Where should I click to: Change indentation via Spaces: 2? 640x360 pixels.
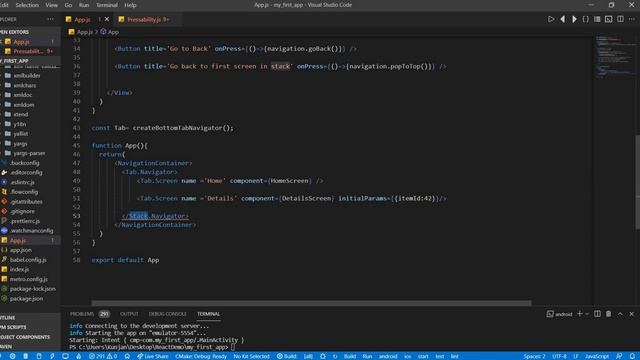tap(534, 356)
